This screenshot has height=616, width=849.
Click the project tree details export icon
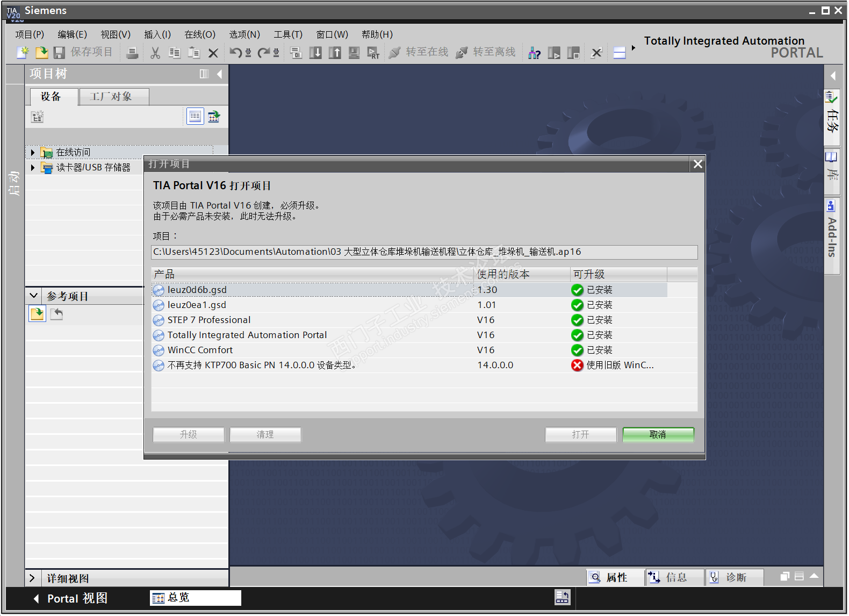pos(214,116)
